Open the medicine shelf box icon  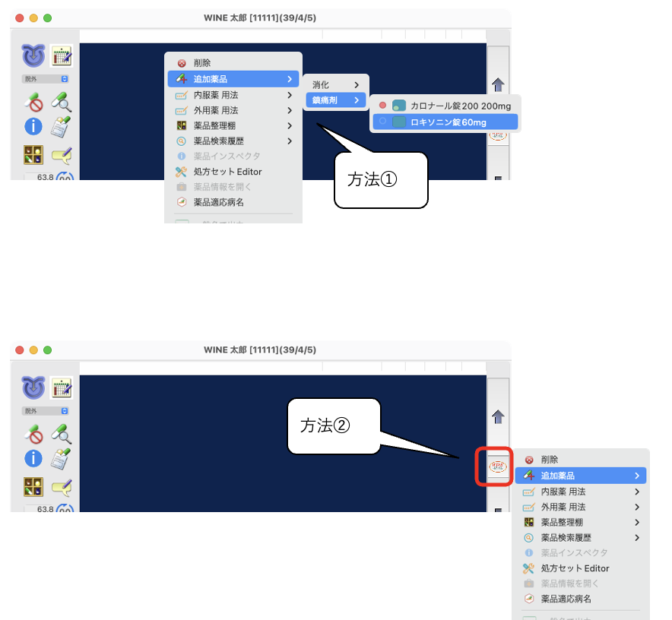point(33,154)
